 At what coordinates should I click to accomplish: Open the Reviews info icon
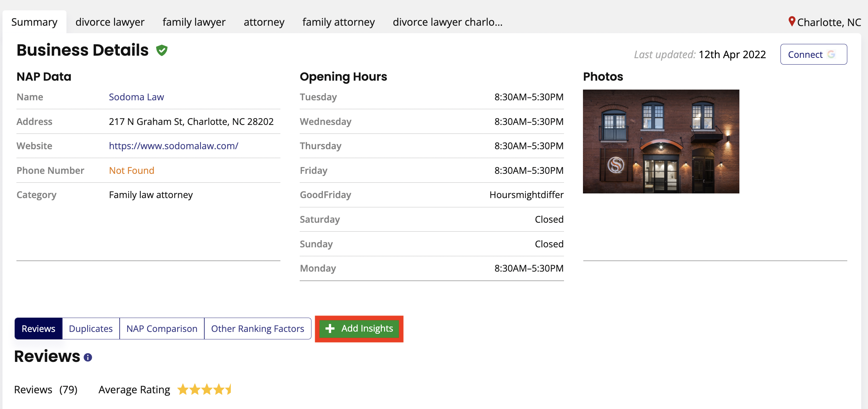pyautogui.click(x=88, y=357)
